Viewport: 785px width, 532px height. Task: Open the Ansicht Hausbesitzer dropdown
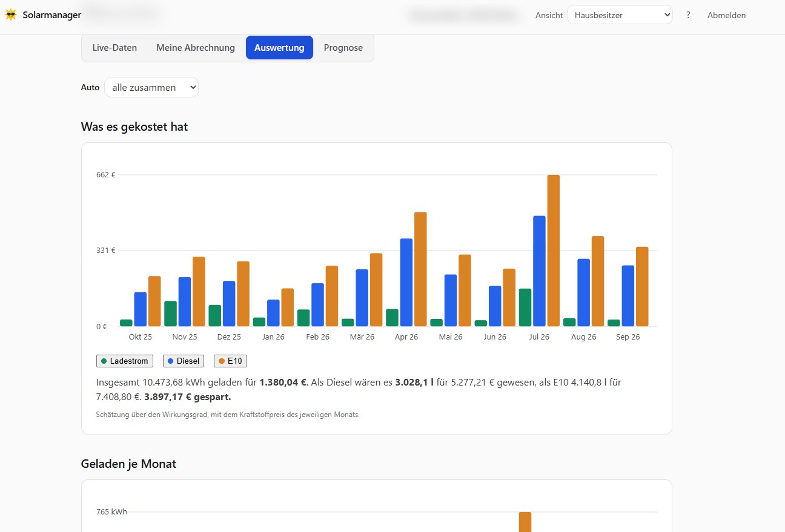pyautogui.click(x=620, y=15)
